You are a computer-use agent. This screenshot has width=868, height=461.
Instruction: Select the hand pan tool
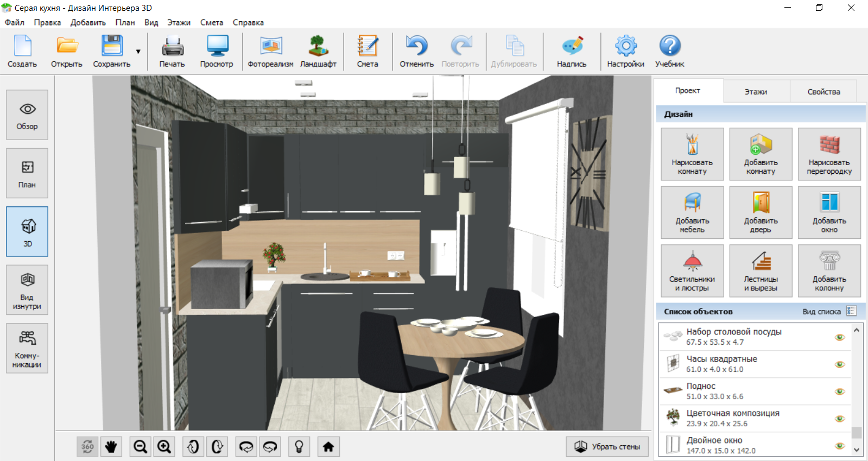[111, 446]
